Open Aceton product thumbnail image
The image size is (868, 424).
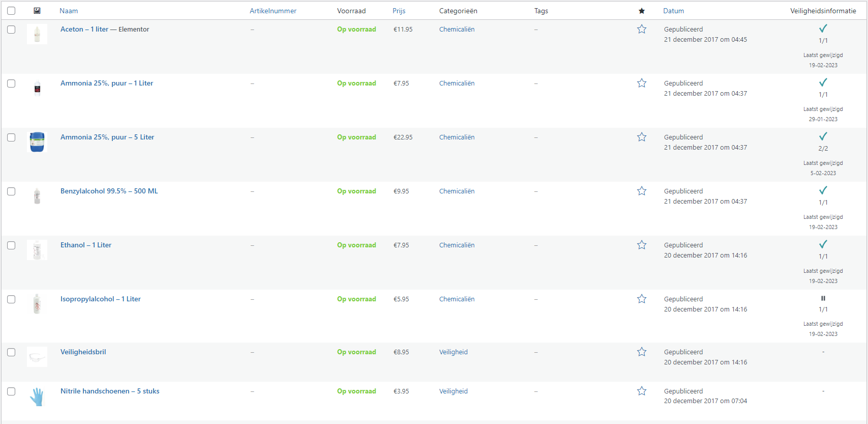pyautogui.click(x=37, y=34)
